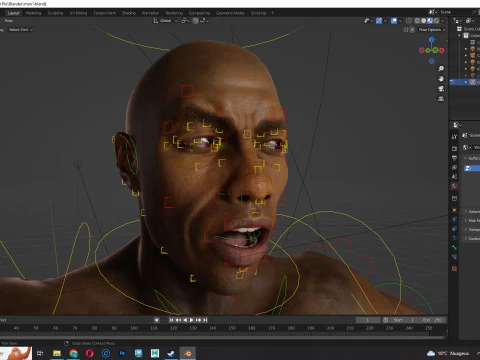Toggle viewport overlays
This screenshot has width=480, height=360.
coord(394,21)
